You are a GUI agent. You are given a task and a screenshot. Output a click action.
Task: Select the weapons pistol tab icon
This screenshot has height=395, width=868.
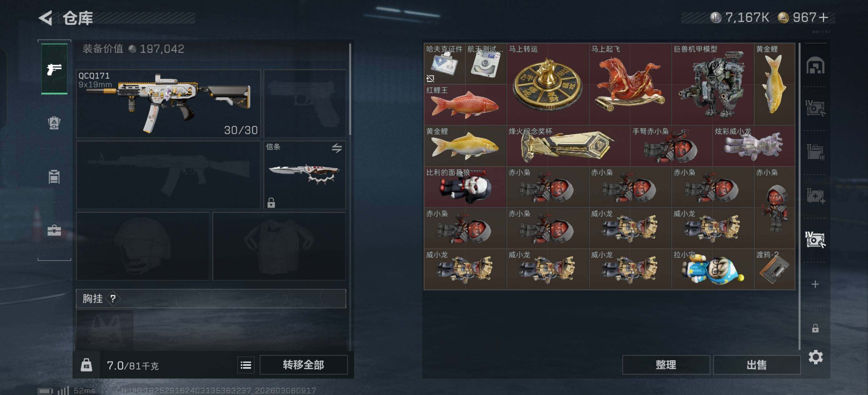click(x=54, y=69)
